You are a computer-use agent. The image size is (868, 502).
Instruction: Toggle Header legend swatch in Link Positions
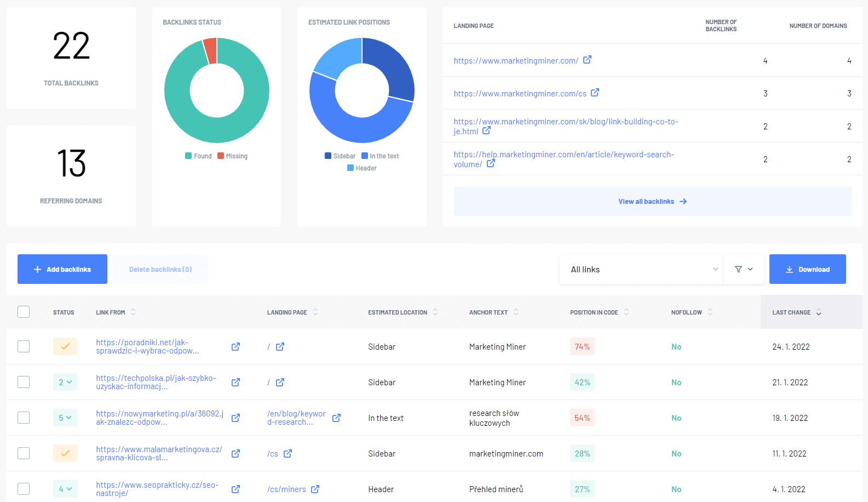[x=350, y=168]
